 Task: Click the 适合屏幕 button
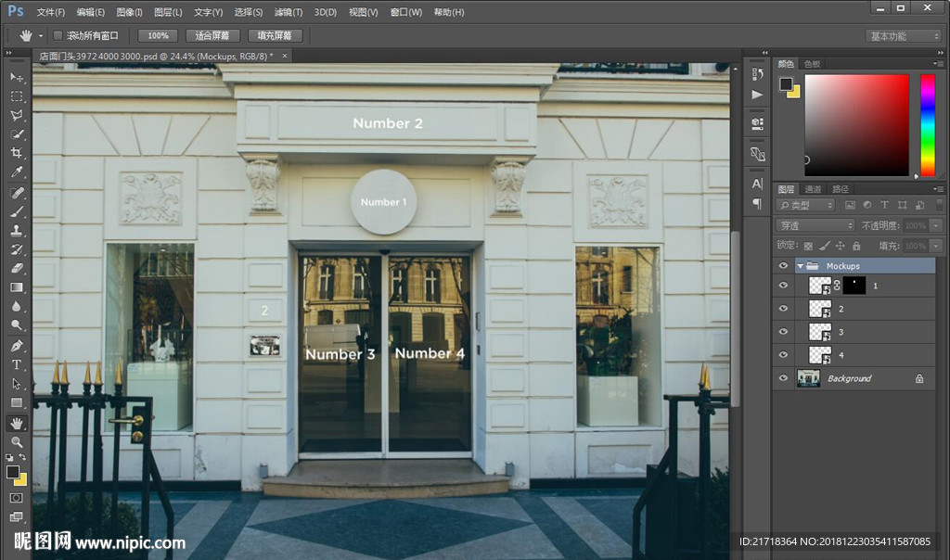[212, 36]
